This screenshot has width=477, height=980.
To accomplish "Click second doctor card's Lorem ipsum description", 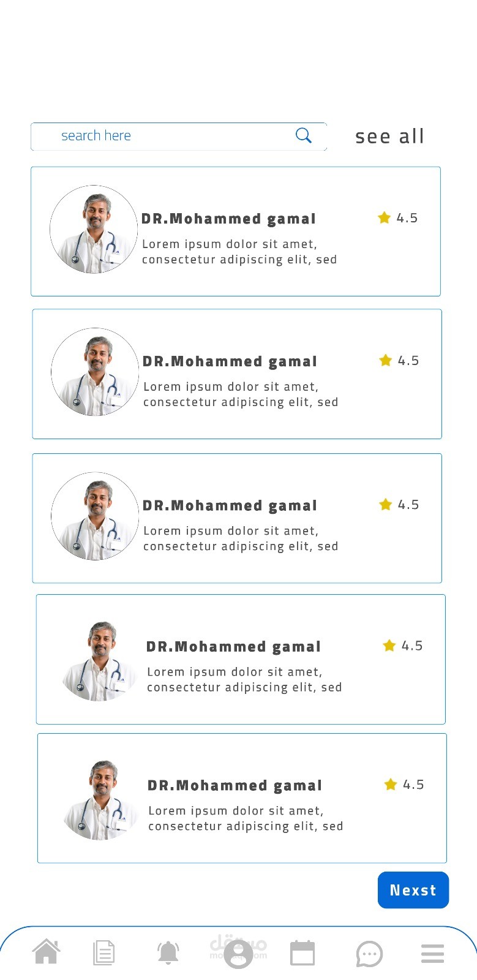I will (240, 394).
